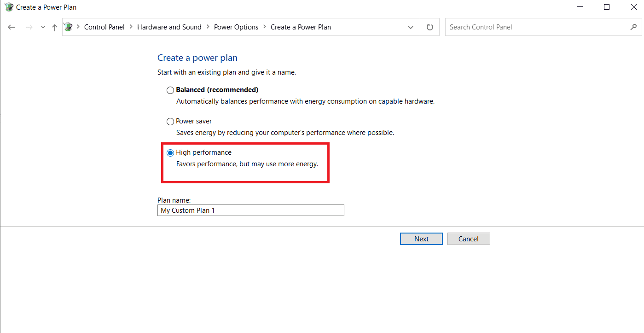
Task: Navigate to Power Options in the breadcrumb
Action: point(236,27)
